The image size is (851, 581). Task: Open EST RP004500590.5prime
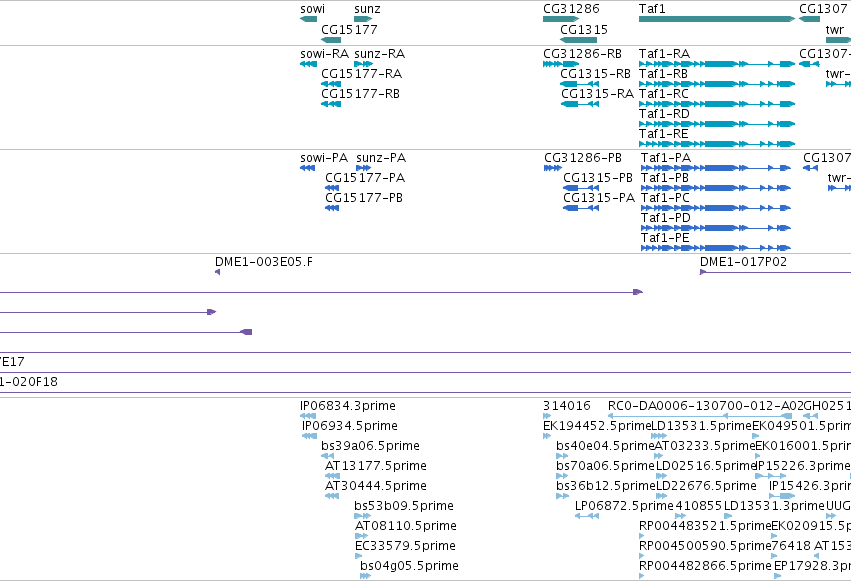pos(642,557)
